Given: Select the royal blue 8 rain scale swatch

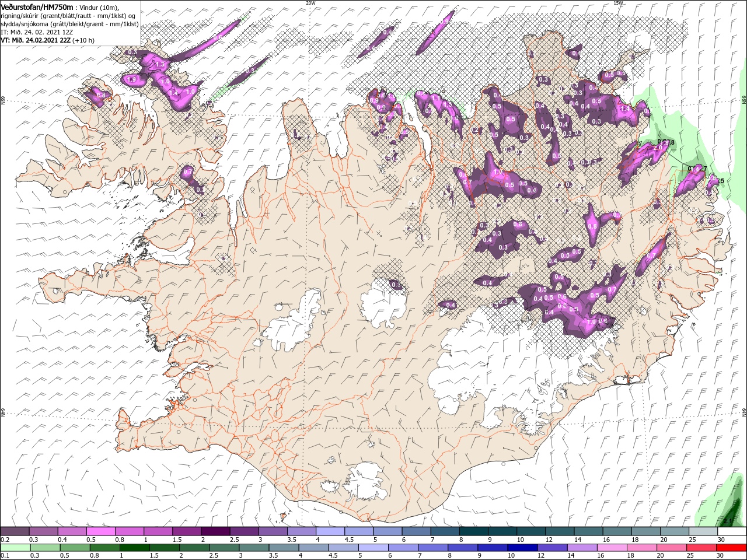Looking at the screenshot, I should (x=463, y=548).
